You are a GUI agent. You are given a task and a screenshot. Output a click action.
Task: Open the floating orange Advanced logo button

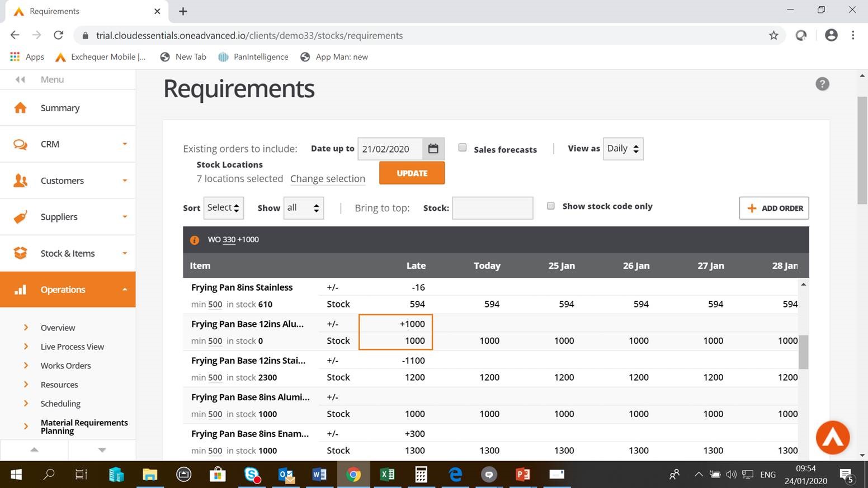click(x=832, y=437)
